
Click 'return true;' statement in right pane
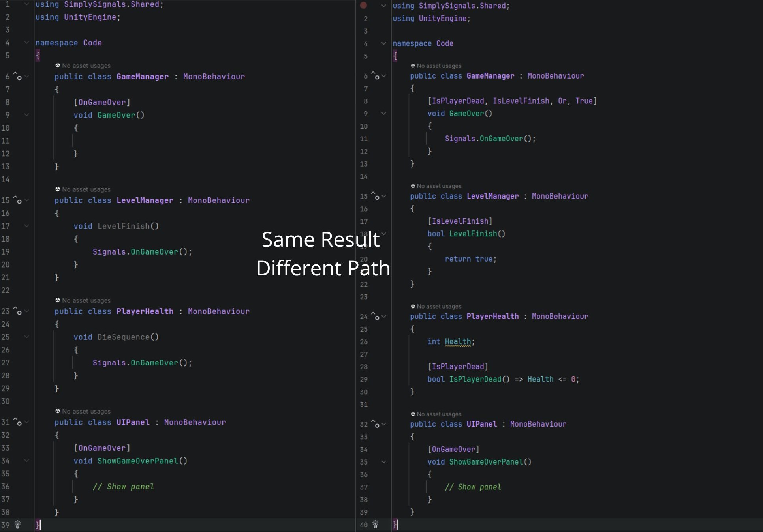point(470,259)
